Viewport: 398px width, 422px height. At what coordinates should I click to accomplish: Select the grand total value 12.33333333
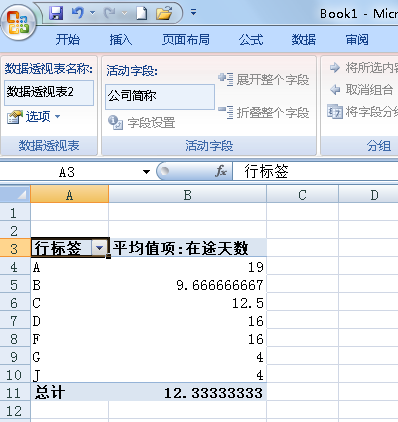(x=187, y=392)
